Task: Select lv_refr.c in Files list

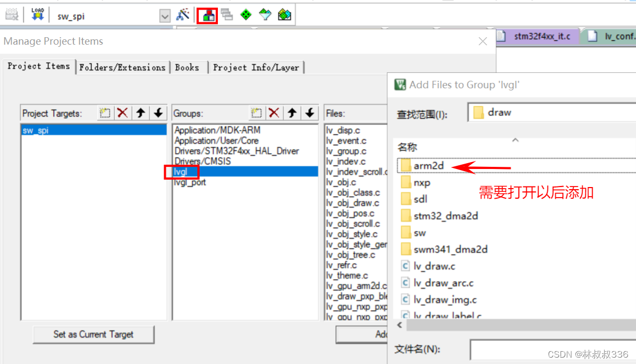Action: (342, 265)
